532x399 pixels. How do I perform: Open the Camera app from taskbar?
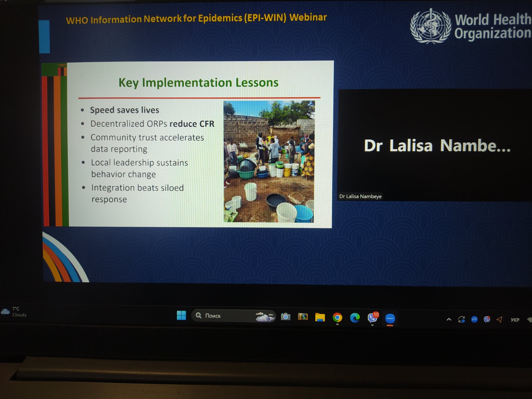pos(285,317)
